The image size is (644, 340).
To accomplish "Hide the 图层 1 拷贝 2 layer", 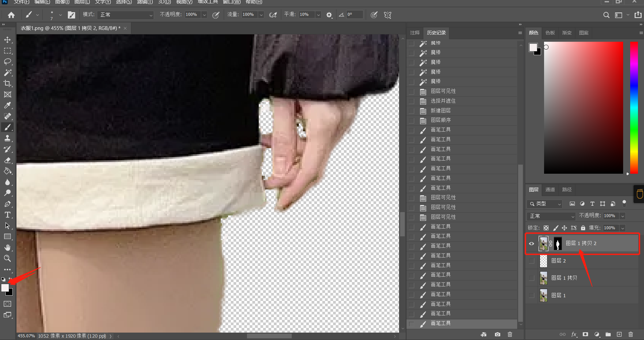I will coord(532,243).
